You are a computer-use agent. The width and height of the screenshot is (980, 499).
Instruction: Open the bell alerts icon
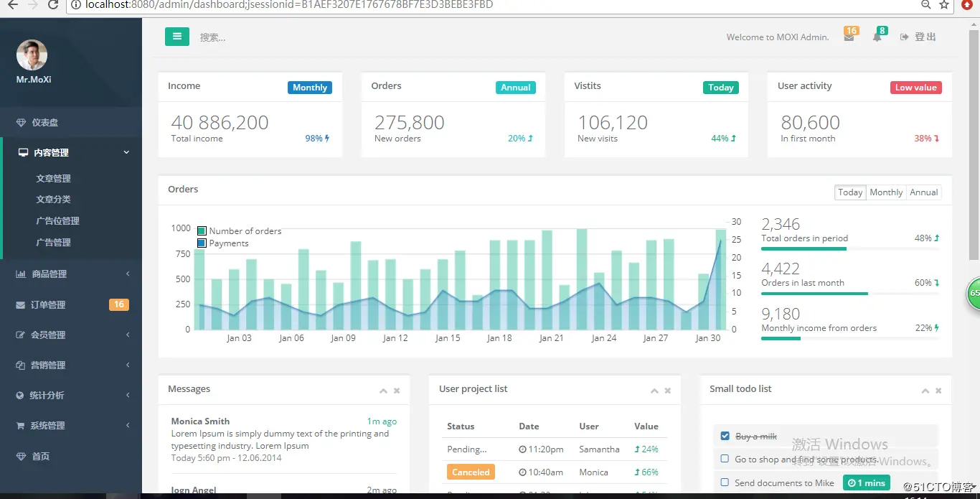pyautogui.click(x=877, y=37)
